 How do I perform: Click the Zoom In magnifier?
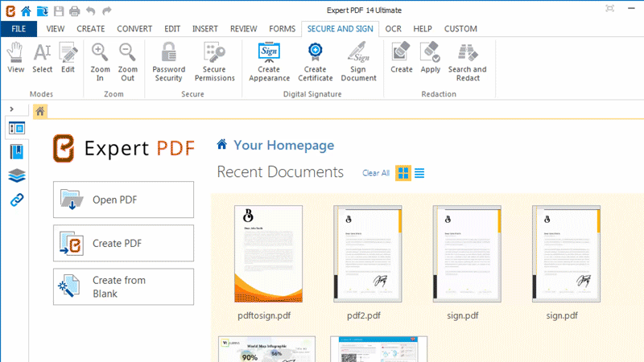[x=100, y=62]
